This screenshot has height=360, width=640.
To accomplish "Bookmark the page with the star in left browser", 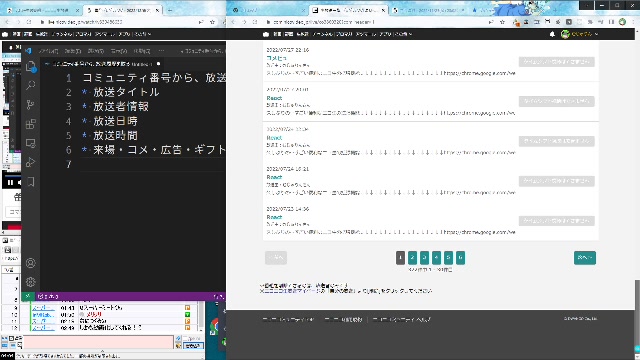I will (212, 22).
